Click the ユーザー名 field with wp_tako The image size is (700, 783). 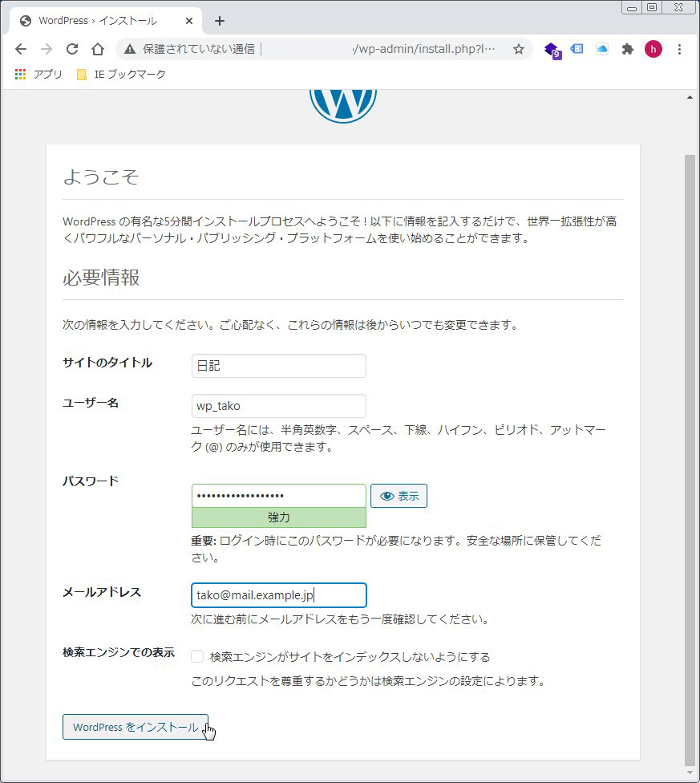279,406
